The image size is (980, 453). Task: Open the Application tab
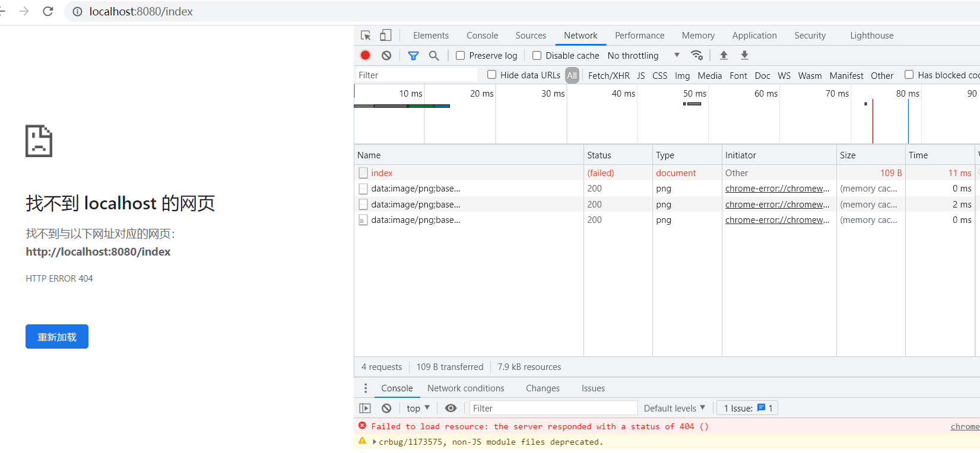tap(754, 36)
